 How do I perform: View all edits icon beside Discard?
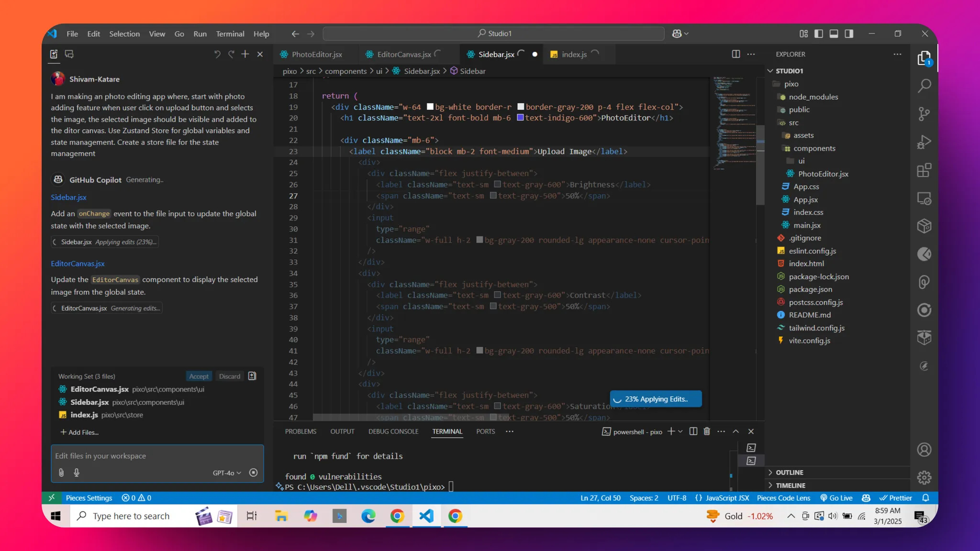click(252, 376)
